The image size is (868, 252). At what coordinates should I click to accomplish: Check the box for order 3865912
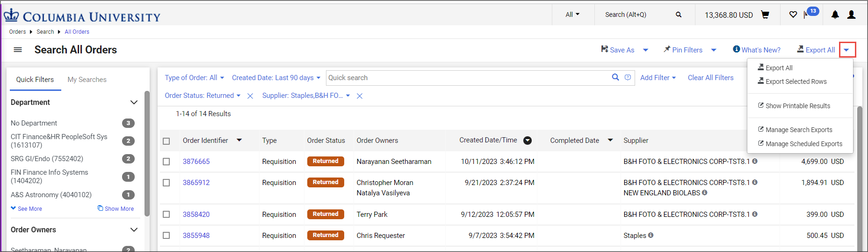click(x=166, y=183)
